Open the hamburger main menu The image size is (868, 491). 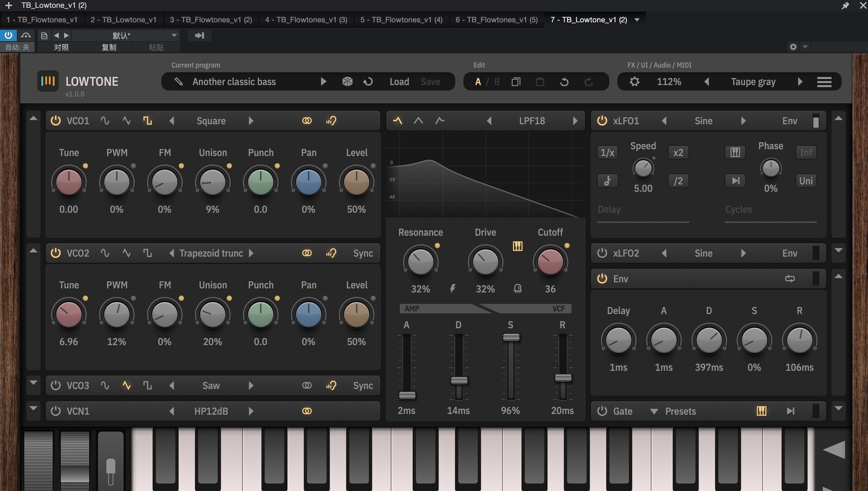click(x=824, y=82)
